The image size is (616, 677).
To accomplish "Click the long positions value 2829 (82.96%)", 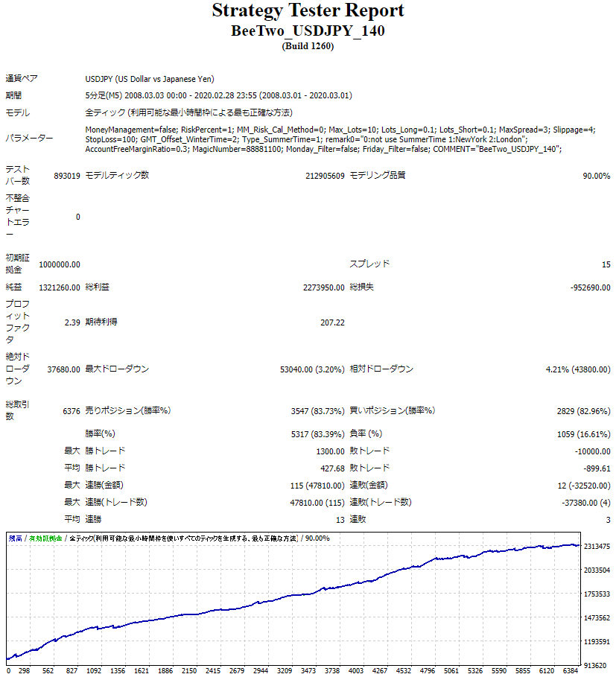I will (584, 411).
